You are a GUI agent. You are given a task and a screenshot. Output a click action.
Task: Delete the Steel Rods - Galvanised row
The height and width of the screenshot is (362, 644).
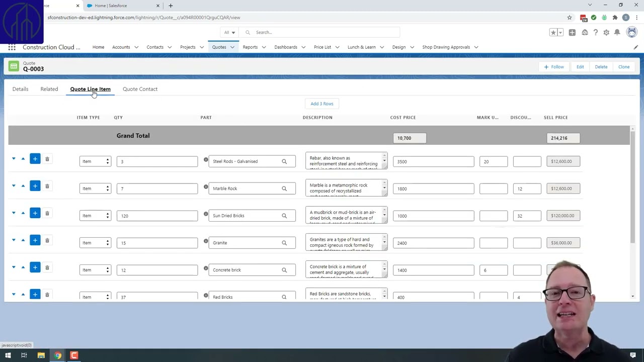(x=47, y=159)
